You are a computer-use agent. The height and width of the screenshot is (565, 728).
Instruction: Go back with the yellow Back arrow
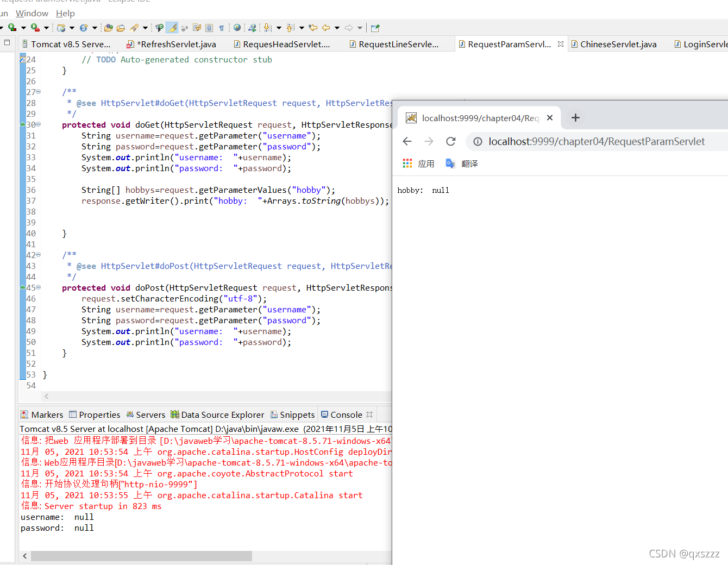[x=326, y=28]
